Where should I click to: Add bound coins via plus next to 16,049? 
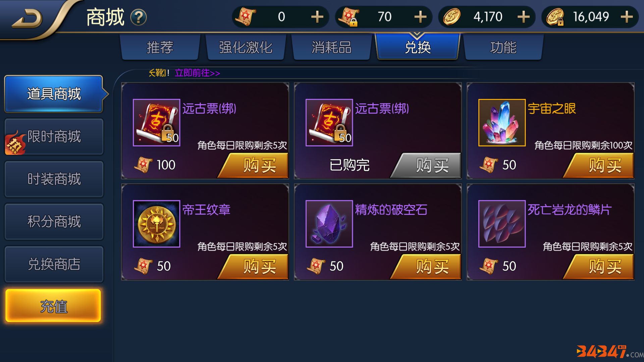coord(627,17)
